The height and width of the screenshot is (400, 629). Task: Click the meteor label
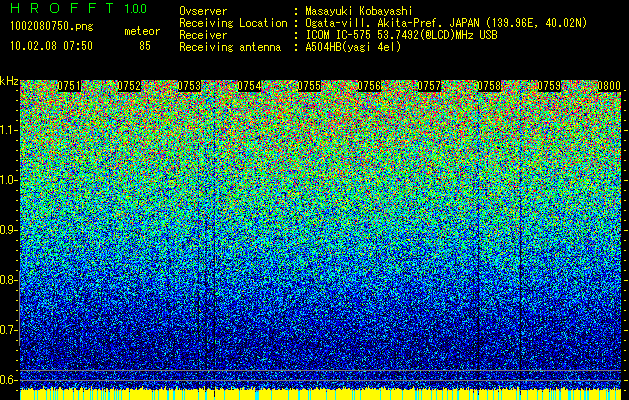click(x=142, y=31)
